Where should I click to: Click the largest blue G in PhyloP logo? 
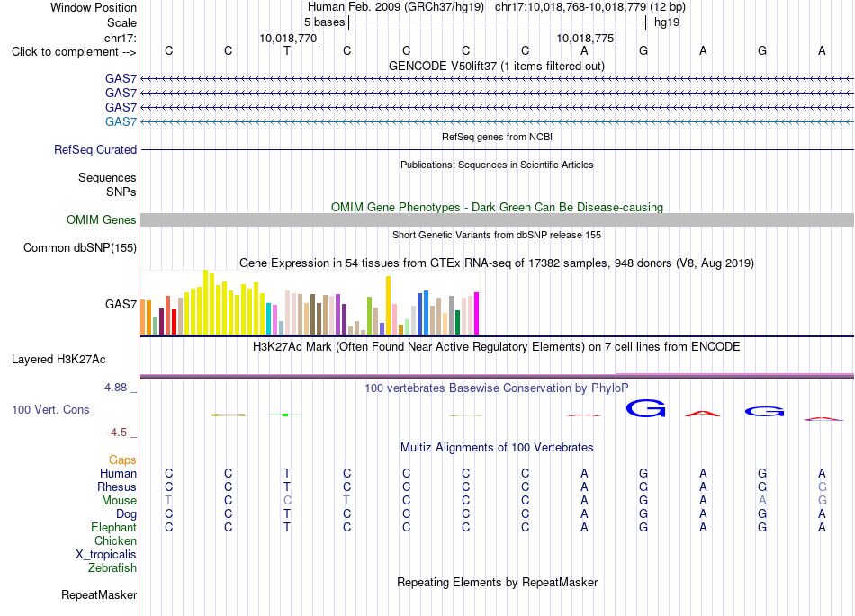(x=645, y=408)
